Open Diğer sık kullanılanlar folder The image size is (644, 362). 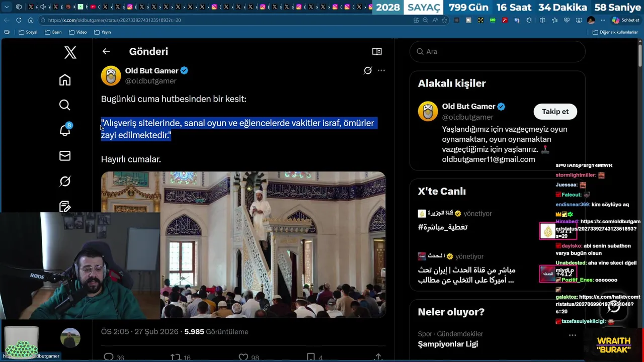[615, 32]
